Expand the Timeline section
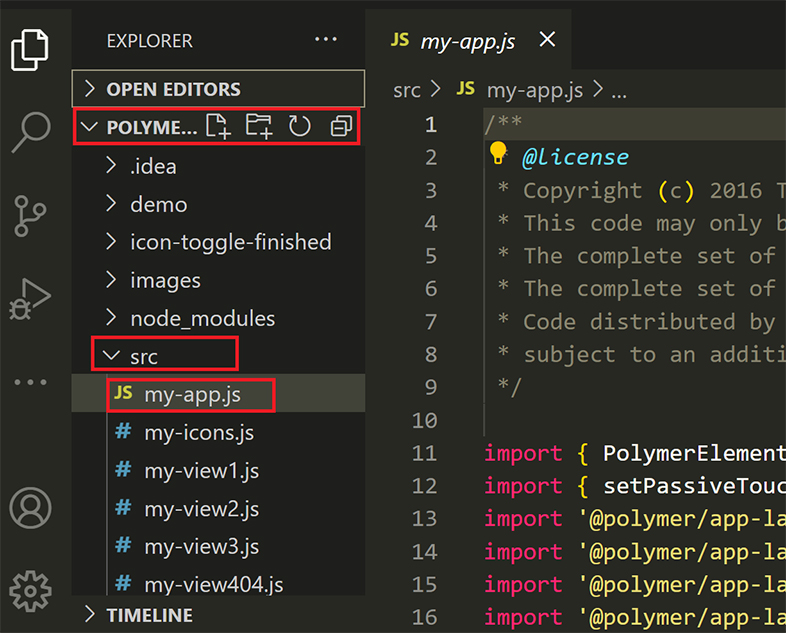The height and width of the screenshot is (633, 786). point(219,614)
